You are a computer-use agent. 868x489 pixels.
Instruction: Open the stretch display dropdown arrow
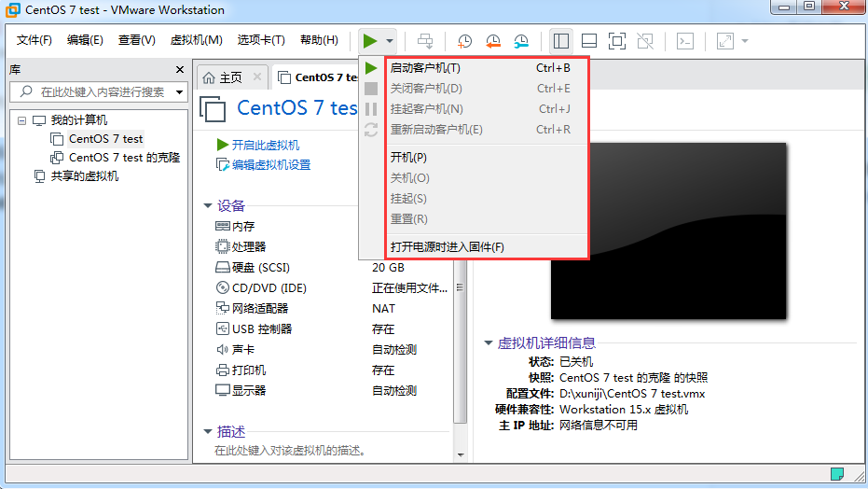(745, 41)
